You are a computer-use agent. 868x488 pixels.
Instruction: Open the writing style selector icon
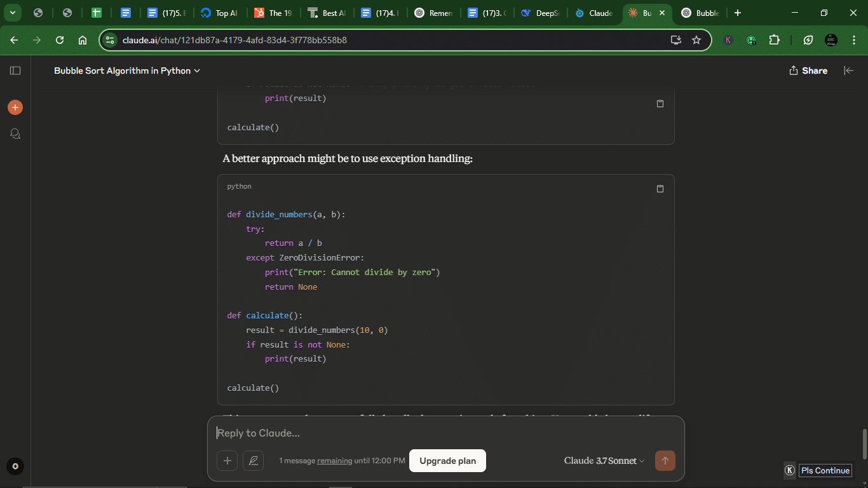(x=253, y=461)
